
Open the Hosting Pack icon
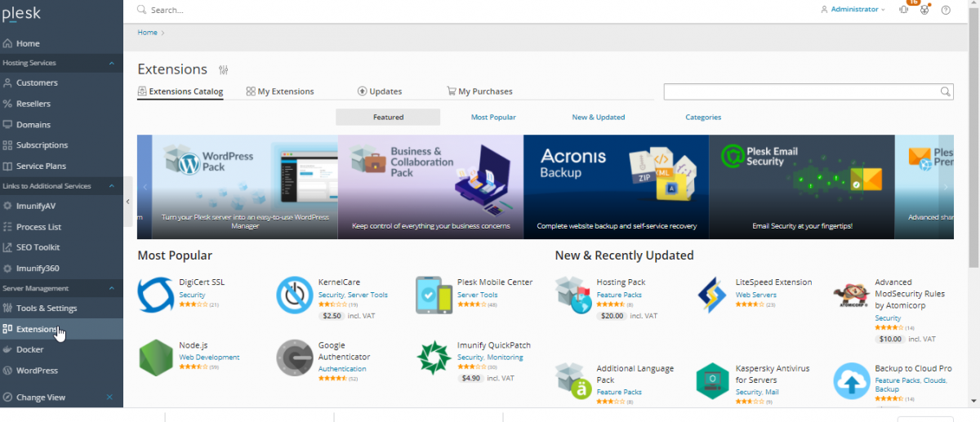[x=573, y=295]
